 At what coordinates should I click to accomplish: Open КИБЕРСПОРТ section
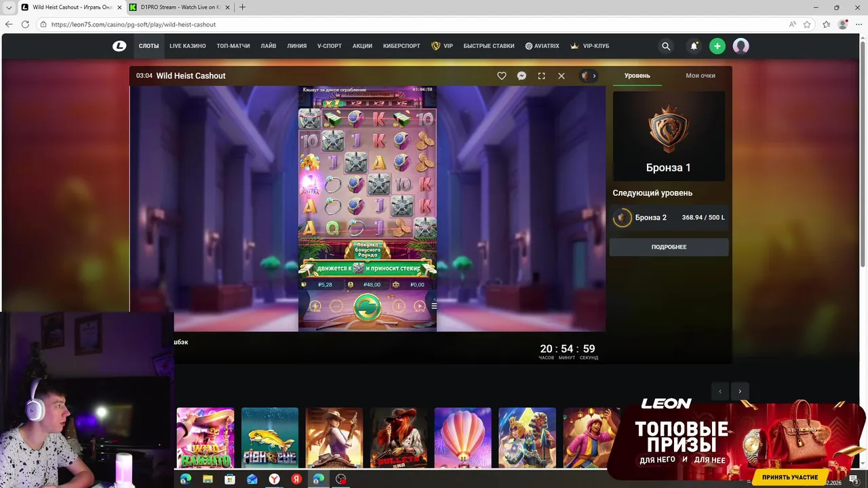[x=401, y=46]
